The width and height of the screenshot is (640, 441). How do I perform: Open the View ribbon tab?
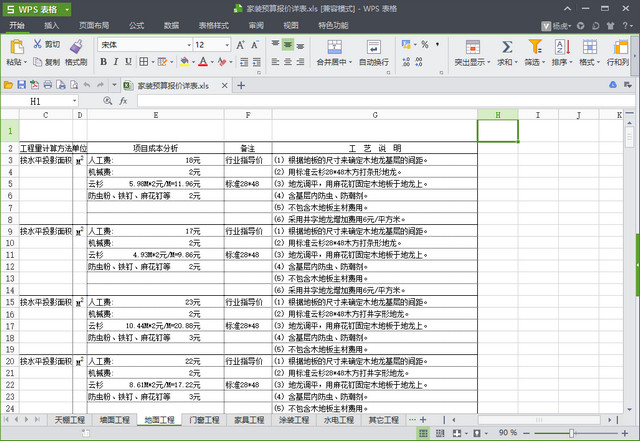tap(291, 25)
